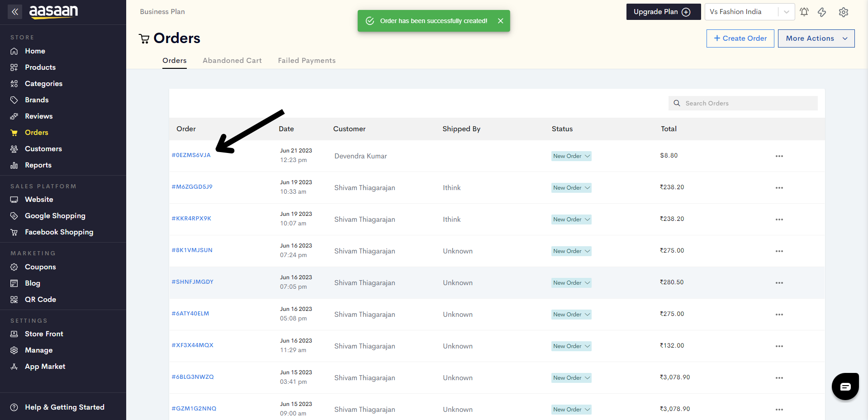This screenshot has width=868, height=420.
Task: Open Google Shopping in the sidebar
Action: (x=55, y=216)
